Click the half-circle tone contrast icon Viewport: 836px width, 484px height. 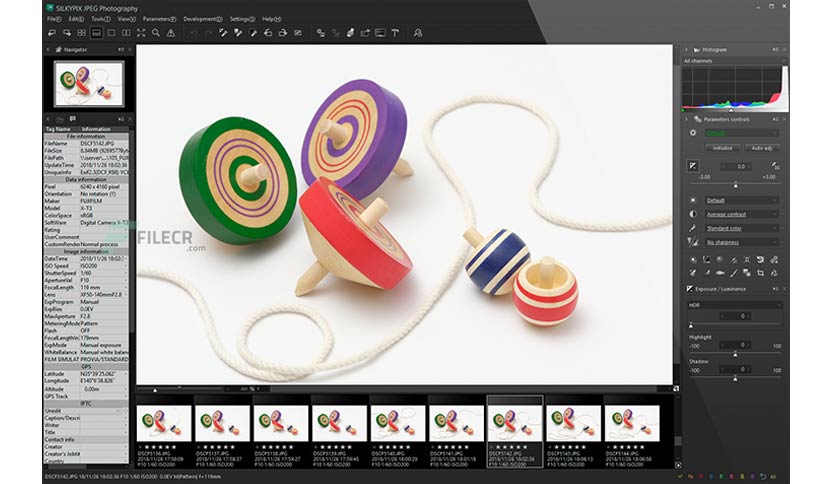[693, 214]
